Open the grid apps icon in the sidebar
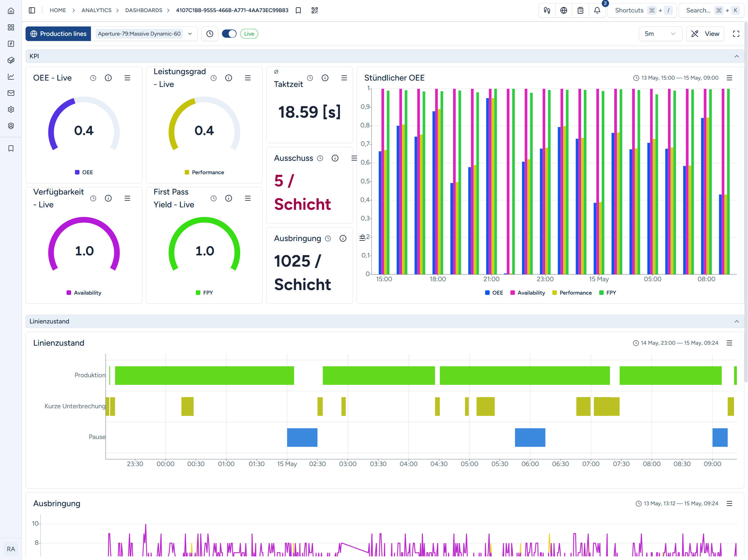This screenshot has width=748, height=560. (x=11, y=27)
